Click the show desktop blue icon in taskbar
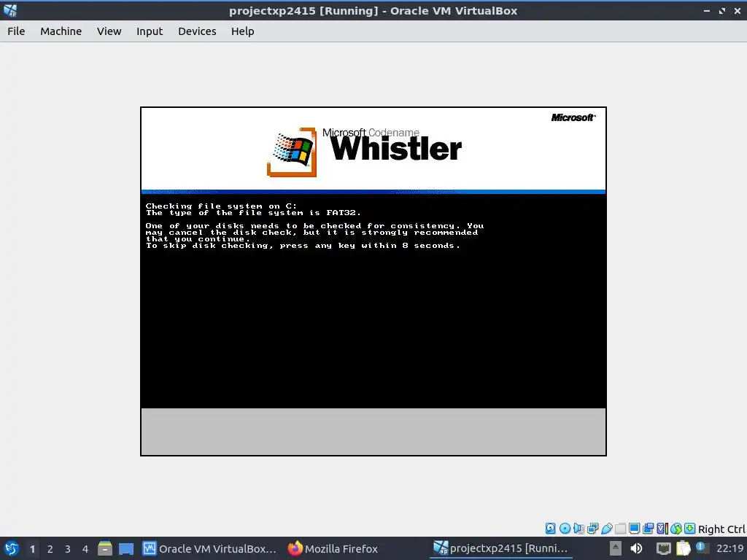The image size is (747, 560). pos(125,548)
